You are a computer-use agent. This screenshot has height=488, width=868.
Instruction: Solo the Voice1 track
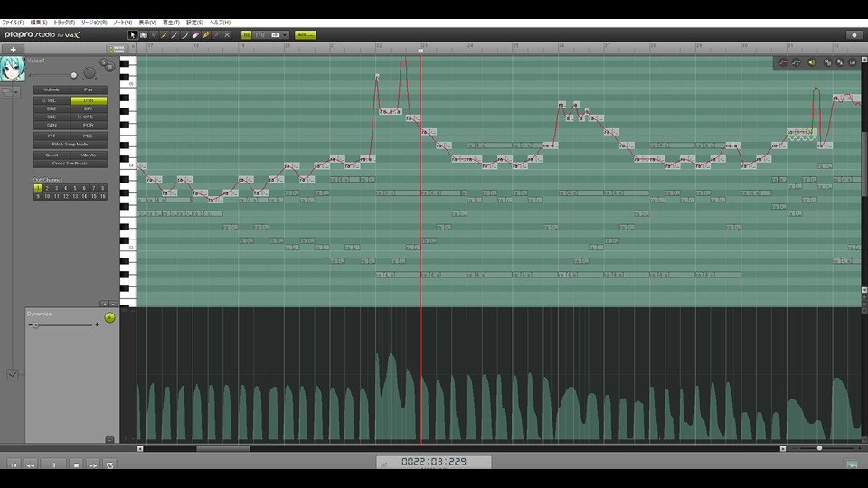point(103,62)
